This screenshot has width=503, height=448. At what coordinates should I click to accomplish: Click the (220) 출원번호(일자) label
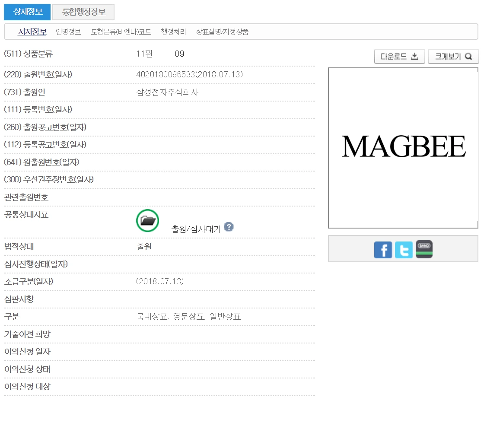38,74
